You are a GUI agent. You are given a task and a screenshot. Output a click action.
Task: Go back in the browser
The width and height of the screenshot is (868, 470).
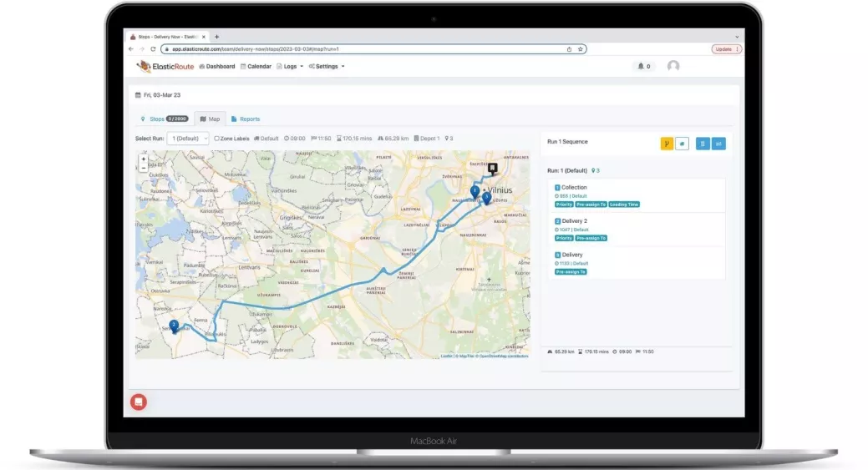tap(131, 49)
